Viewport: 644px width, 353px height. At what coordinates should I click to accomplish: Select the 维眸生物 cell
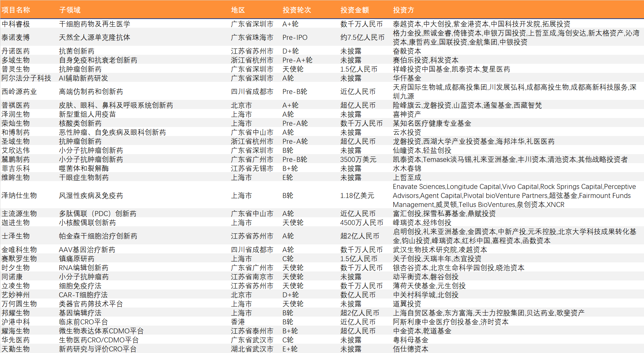click(x=16, y=177)
